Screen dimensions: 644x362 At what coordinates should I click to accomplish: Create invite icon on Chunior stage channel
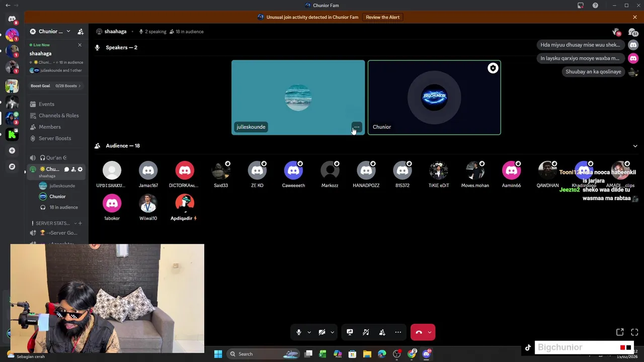(73, 169)
